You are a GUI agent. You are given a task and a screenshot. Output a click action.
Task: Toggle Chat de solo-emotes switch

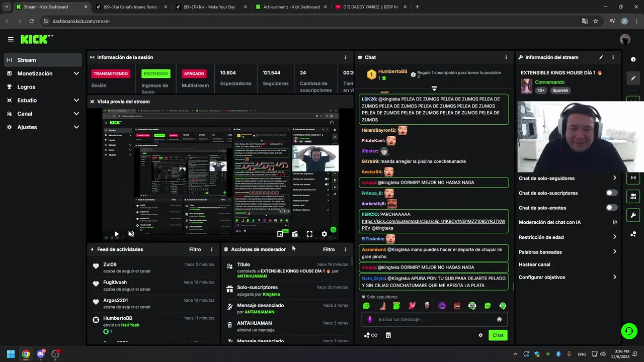pos(612,208)
